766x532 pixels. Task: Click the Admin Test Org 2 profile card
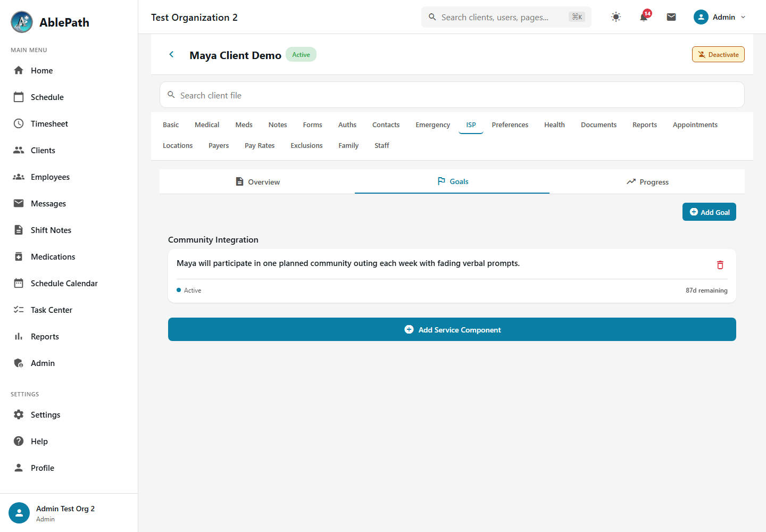pos(69,513)
